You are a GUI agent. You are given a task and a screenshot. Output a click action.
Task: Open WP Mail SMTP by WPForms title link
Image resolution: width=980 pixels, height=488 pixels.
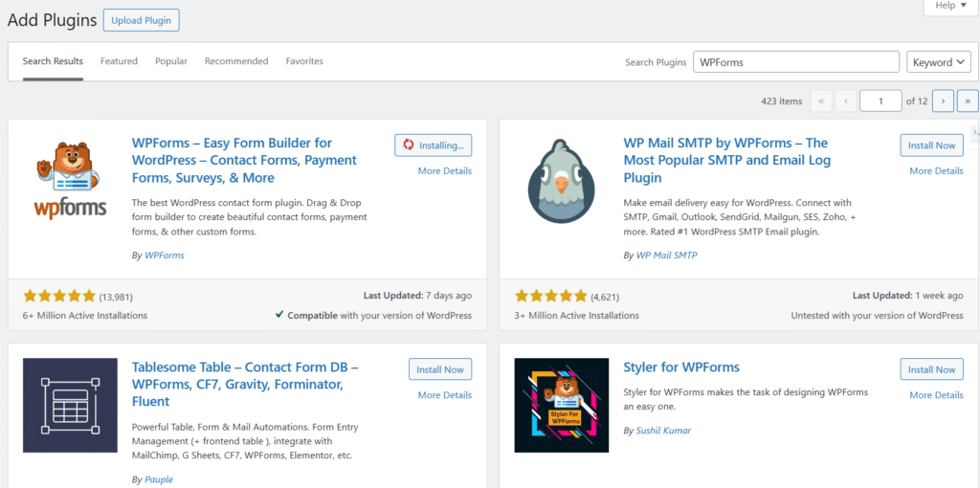[727, 161]
